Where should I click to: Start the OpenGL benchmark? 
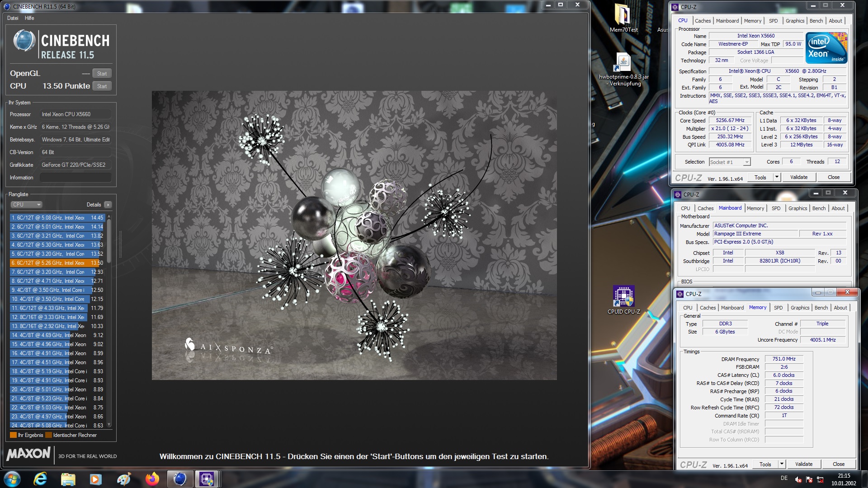click(x=102, y=74)
